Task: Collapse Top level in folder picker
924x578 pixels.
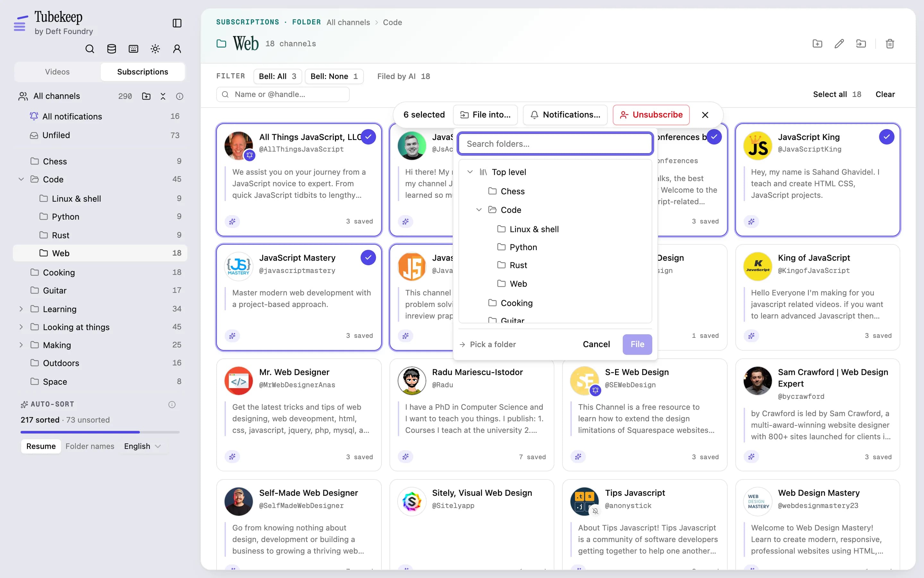Action: click(x=470, y=172)
